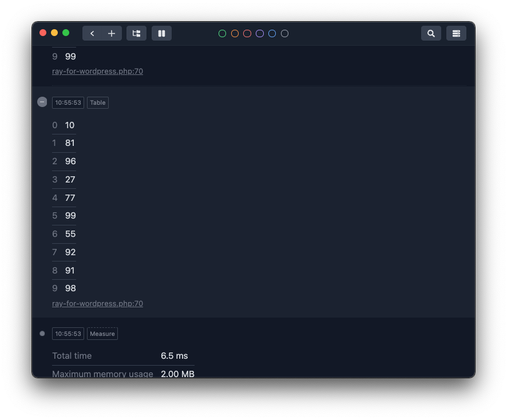This screenshot has width=507, height=420.
Task: Select value 10 in table row 0
Action: click(x=70, y=125)
